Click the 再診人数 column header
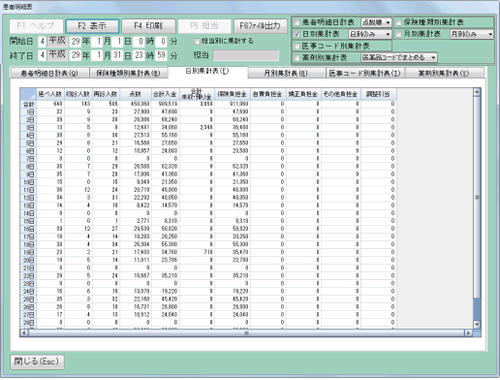This screenshot has height=380, width=500. (105, 94)
